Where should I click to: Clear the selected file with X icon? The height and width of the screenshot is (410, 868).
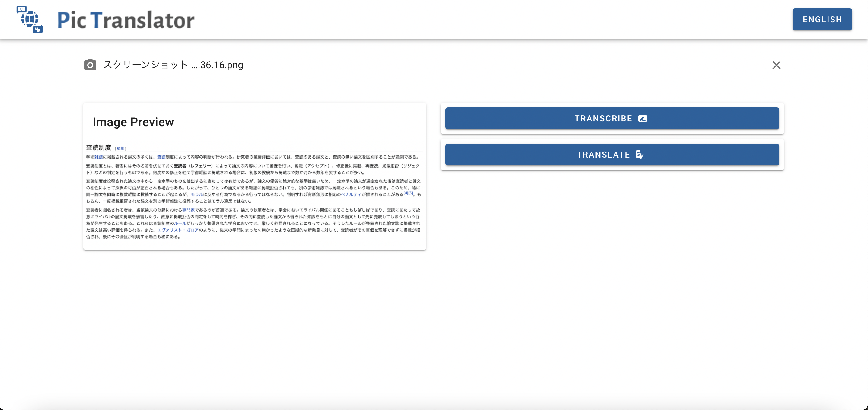776,65
